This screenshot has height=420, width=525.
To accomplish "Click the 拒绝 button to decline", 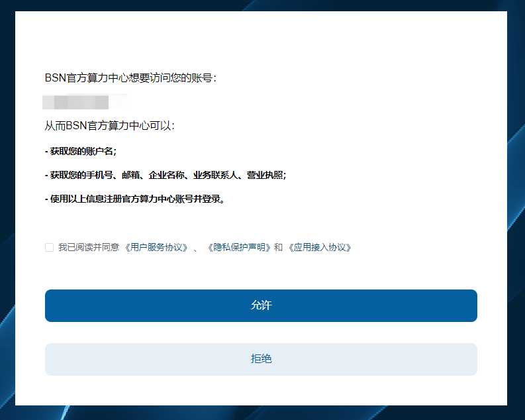I will 261,359.
